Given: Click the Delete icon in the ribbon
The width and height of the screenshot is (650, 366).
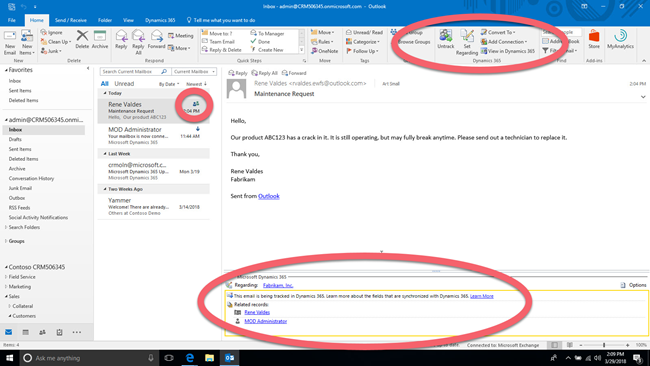Looking at the screenshot, I should [82, 40].
